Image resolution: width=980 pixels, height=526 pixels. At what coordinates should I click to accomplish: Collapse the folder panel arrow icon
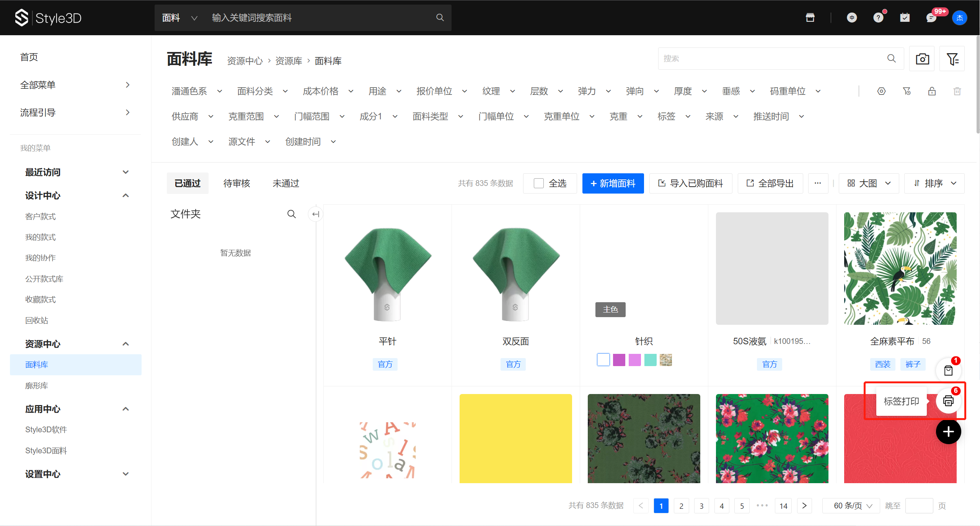point(315,214)
